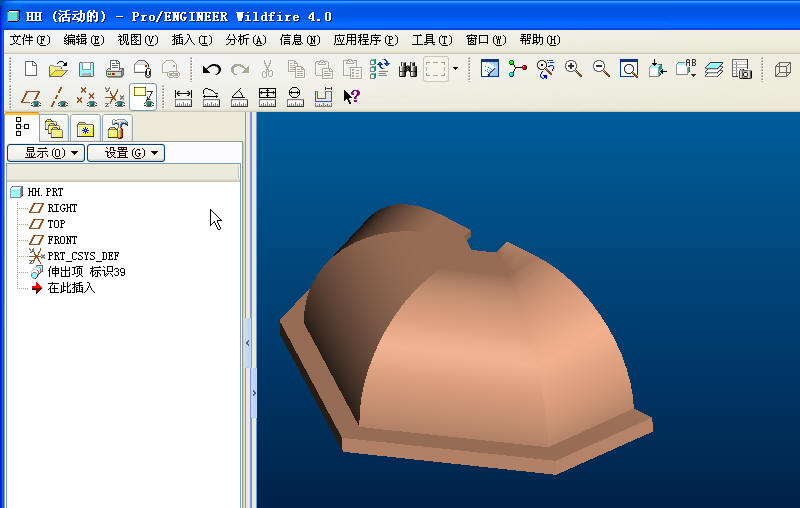Open the view manager icon
Screen dimensions: 800x508
(x=741, y=68)
